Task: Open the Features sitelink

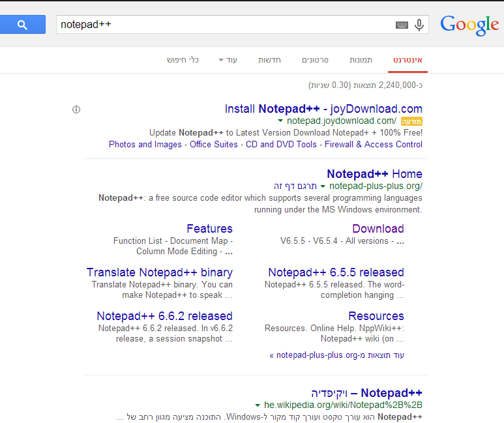Action: tap(209, 229)
